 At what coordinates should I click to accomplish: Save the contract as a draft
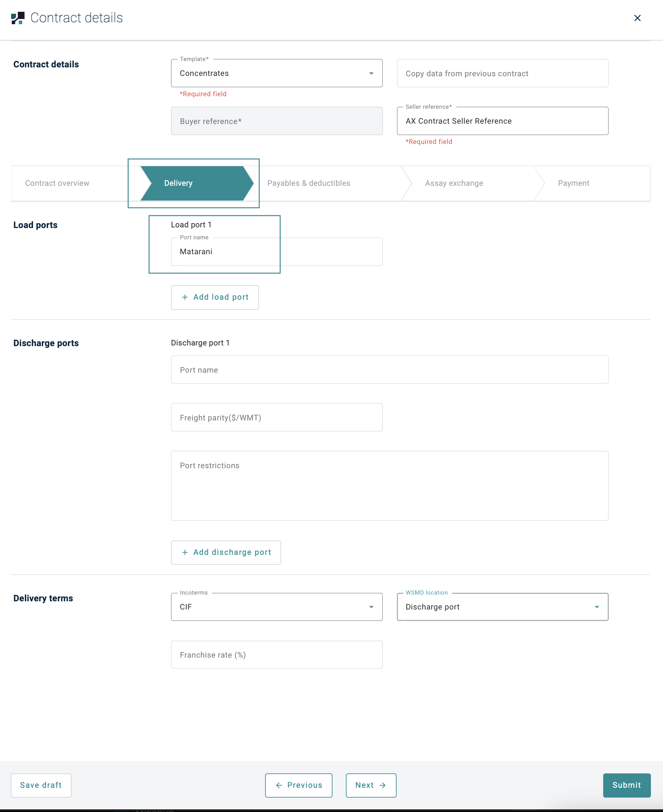click(41, 785)
